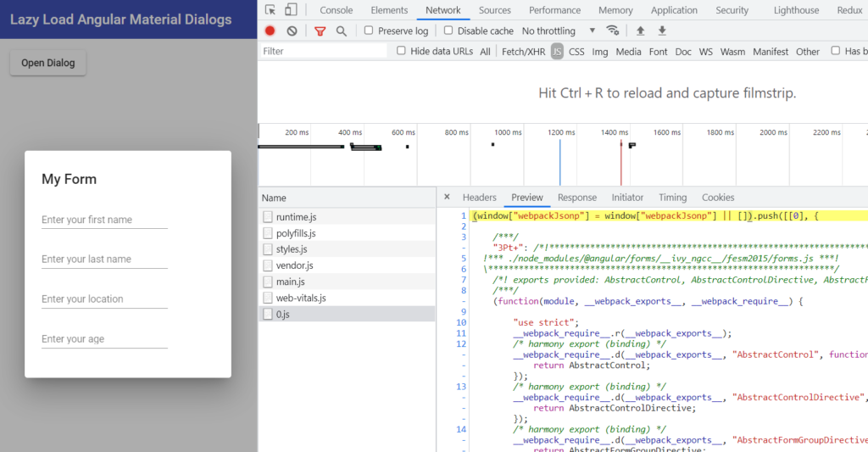This screenshot has width=868, height=452.
Task: Toggle the network filter funnel icon
Action: coord(320,31)
